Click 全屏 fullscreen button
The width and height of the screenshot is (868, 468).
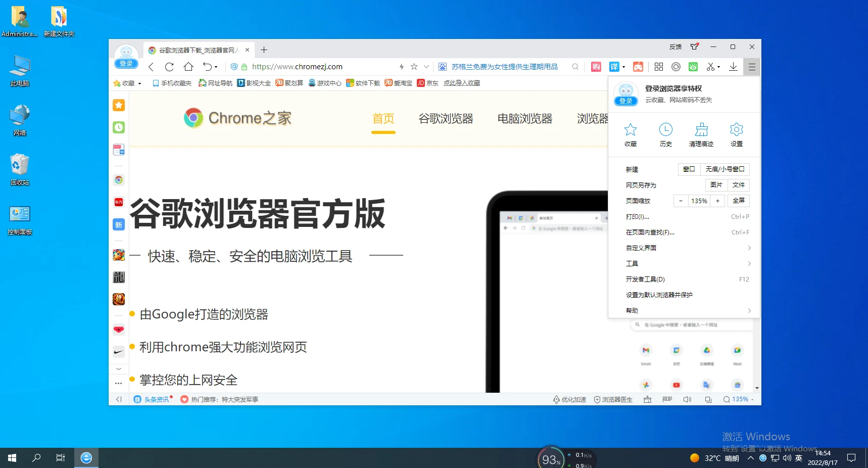point(739,201)
